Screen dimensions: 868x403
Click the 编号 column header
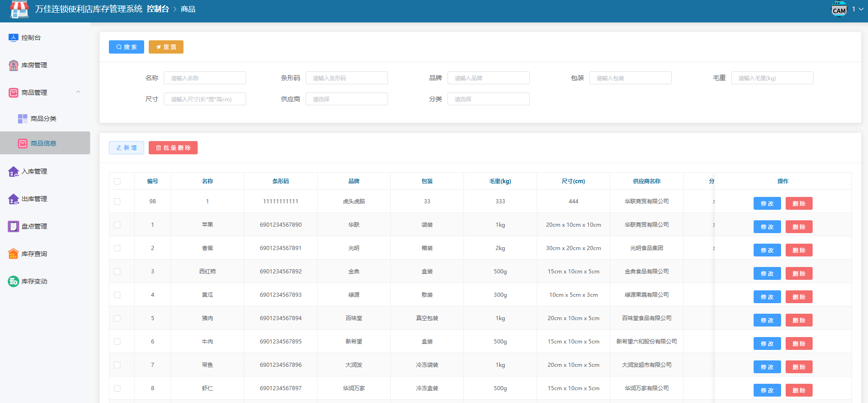pyautogui.click(x=152, y=181)
